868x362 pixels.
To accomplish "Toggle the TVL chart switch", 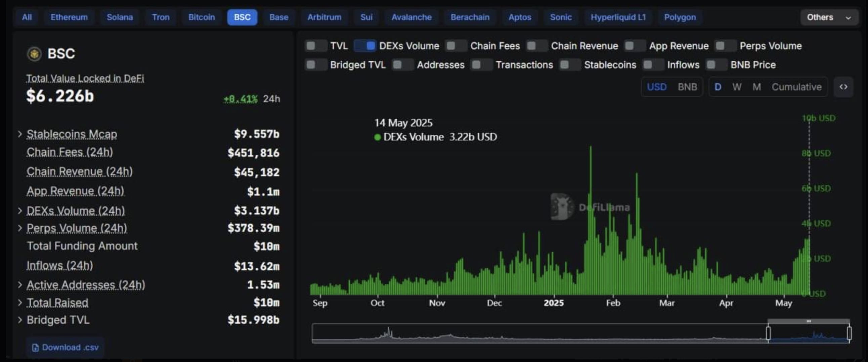I will [316, 46].
